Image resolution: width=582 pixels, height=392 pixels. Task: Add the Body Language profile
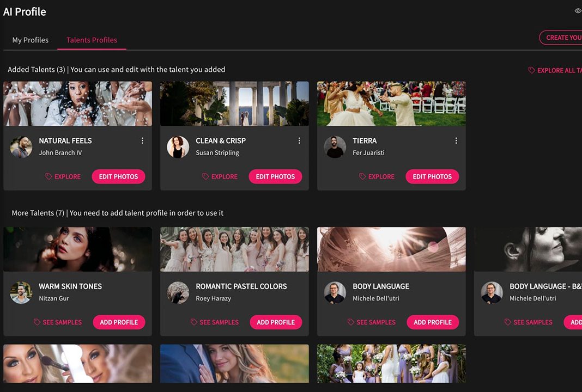pyautogui.click(x=433, y=322)
